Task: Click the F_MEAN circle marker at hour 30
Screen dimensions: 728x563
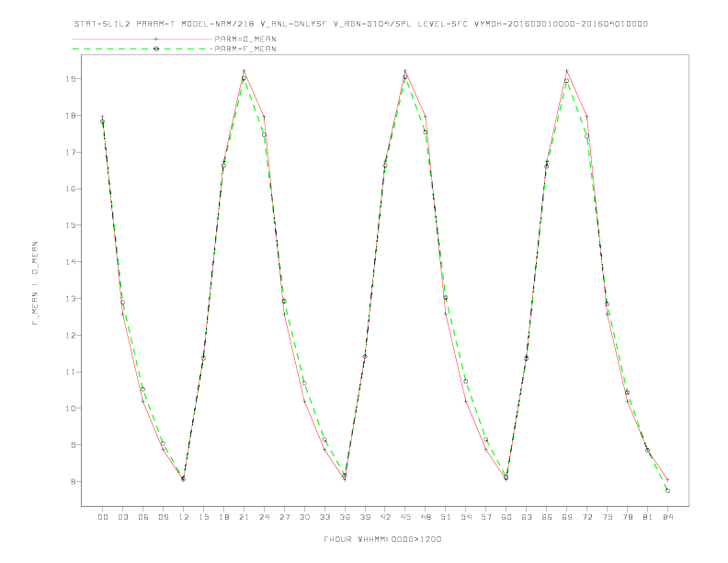Action: [304, 384]
